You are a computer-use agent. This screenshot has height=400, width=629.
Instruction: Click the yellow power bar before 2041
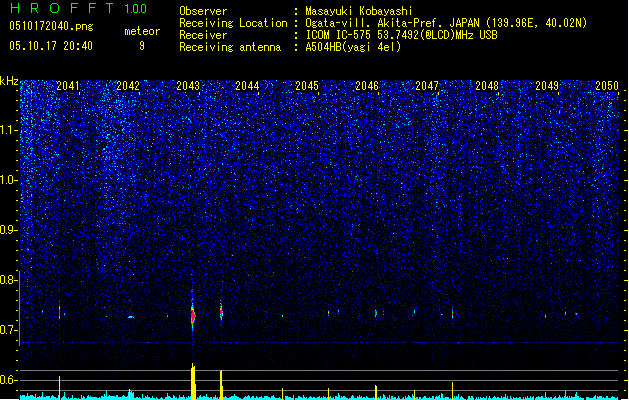coord(59,388)
